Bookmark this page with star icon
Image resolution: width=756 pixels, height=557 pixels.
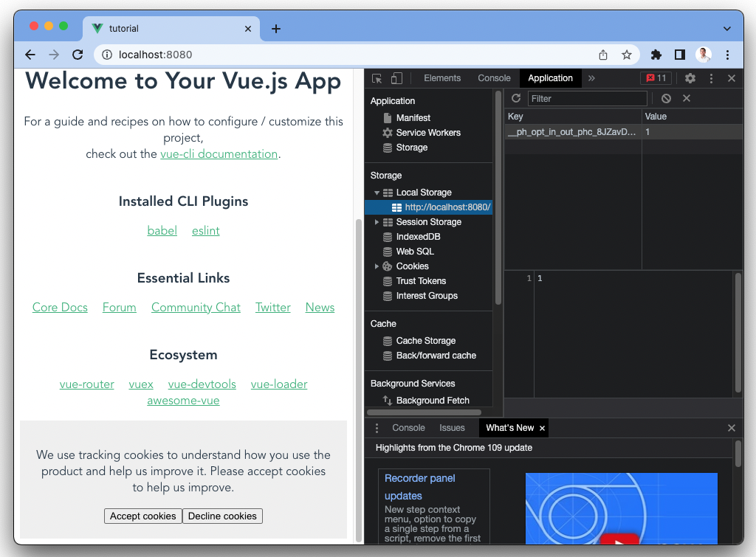(x=627, y=55)
